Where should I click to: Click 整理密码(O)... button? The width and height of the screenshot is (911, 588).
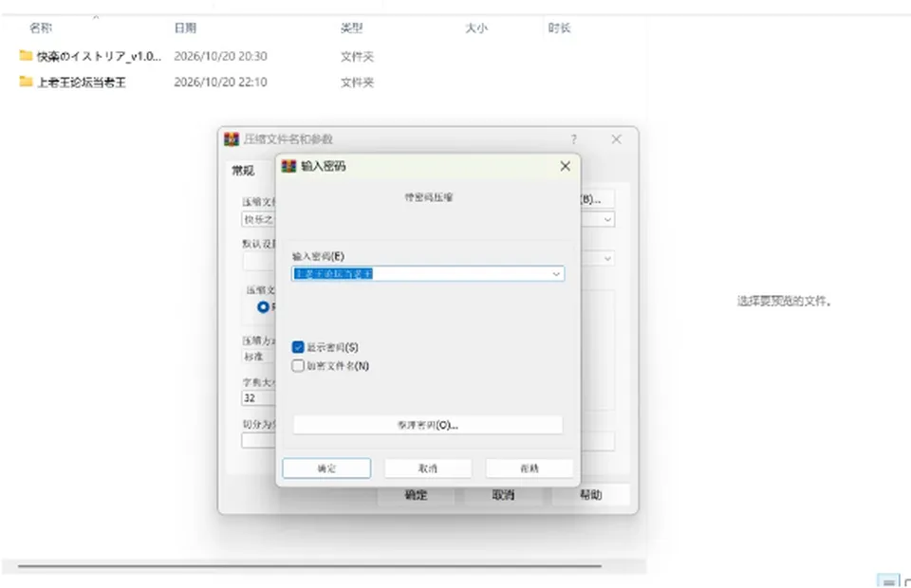[x=428, y=425]
